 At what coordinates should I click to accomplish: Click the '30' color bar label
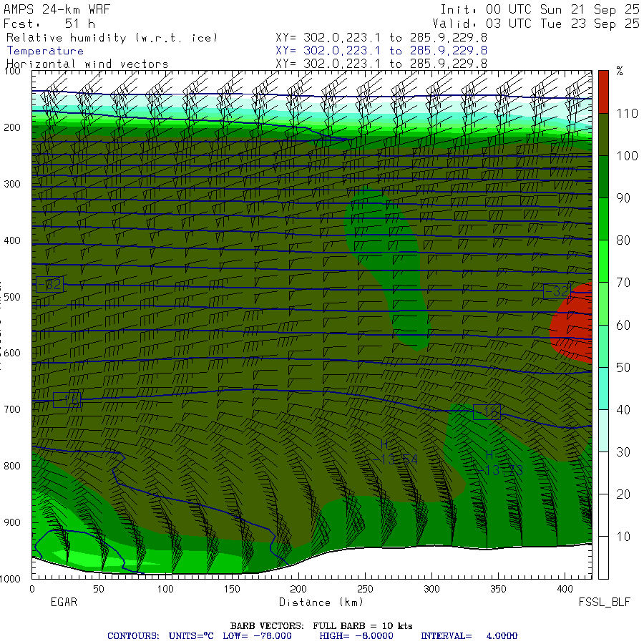623,452
